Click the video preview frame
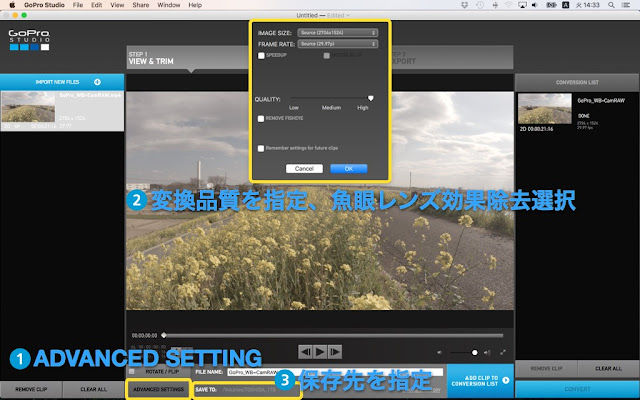 coord(320,200)
